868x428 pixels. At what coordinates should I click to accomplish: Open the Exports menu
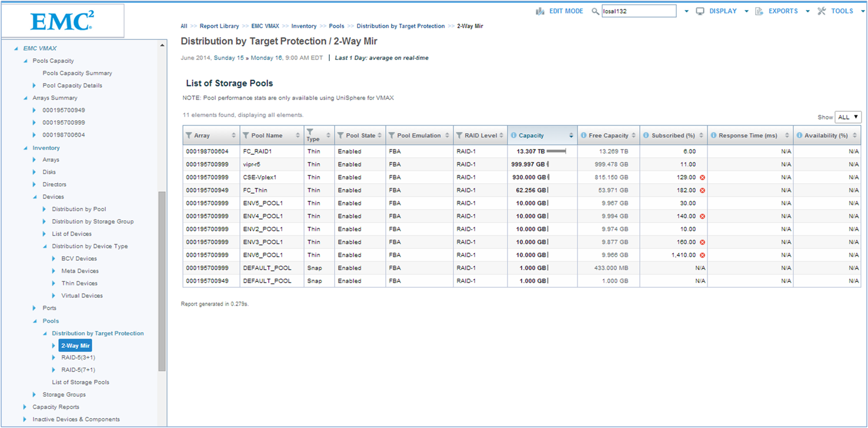783,11
